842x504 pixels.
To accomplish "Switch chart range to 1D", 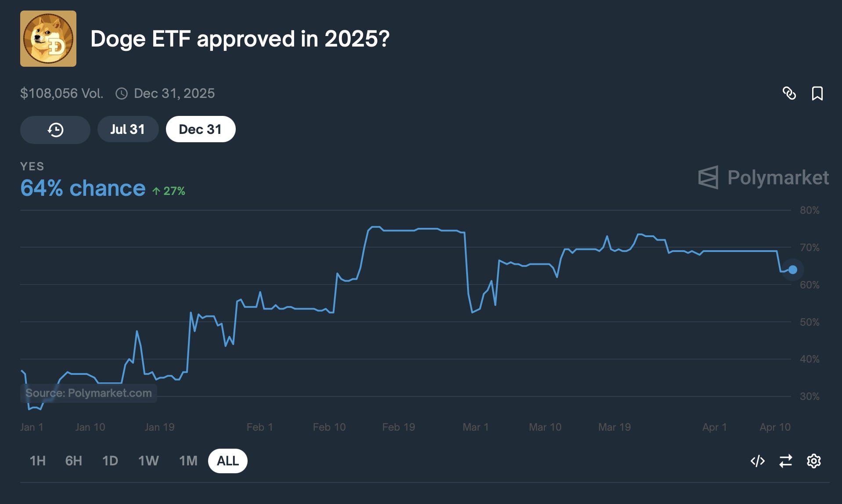I will (110, 461).
